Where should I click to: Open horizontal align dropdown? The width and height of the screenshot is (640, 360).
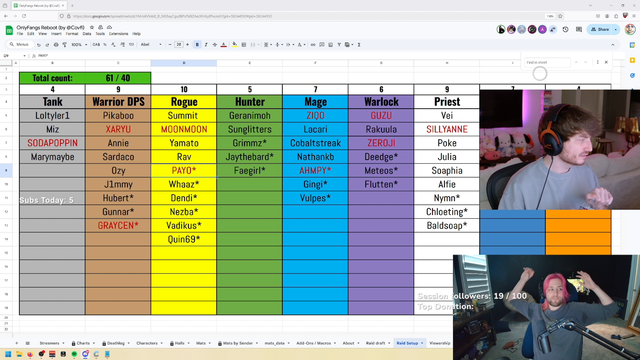point(267,44)
